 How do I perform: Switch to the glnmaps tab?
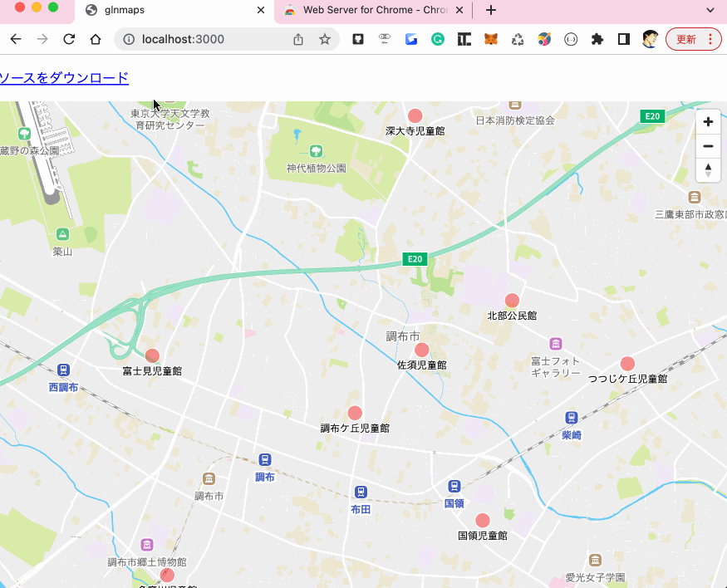click(174, 10)
